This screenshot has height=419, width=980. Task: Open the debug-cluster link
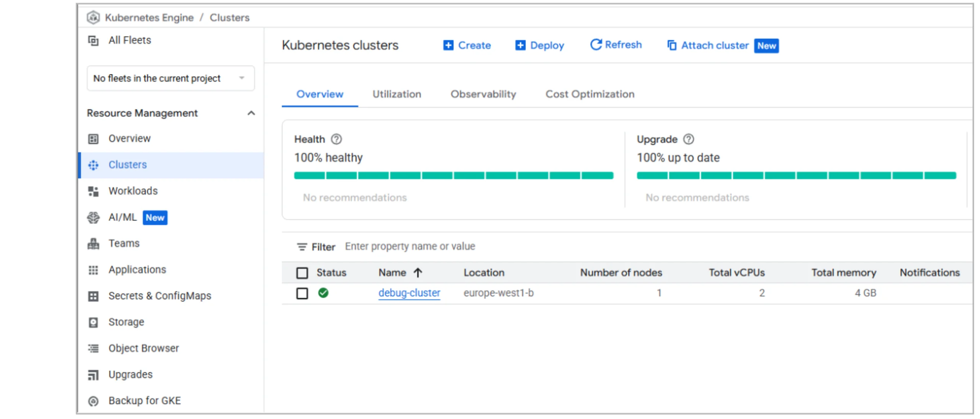(x=409, y=293)
